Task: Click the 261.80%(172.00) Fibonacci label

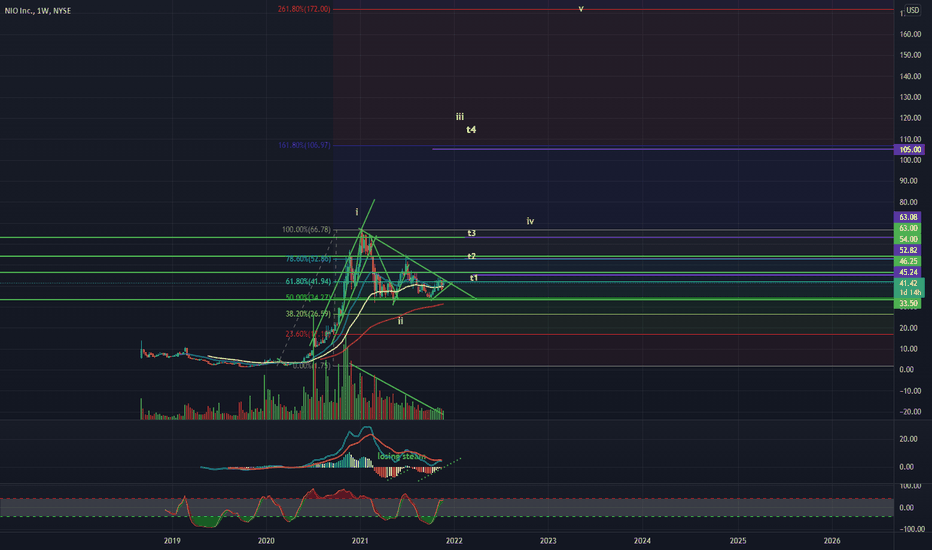Action: coord(304,9)
